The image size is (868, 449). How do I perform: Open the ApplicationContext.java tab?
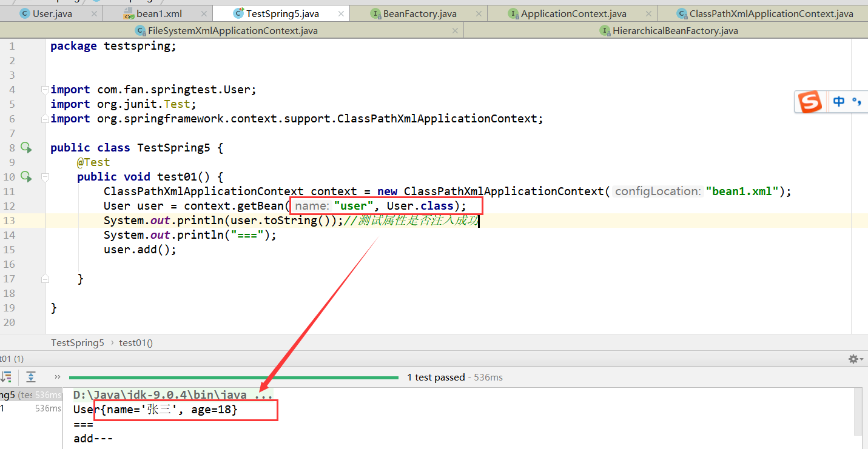pyautogui.click(x=573, y=13)
